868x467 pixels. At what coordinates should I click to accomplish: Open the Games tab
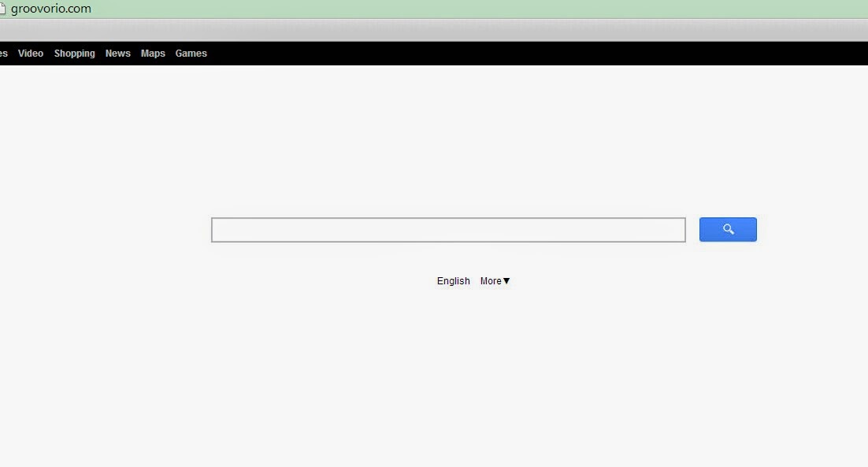click(191, 53)
